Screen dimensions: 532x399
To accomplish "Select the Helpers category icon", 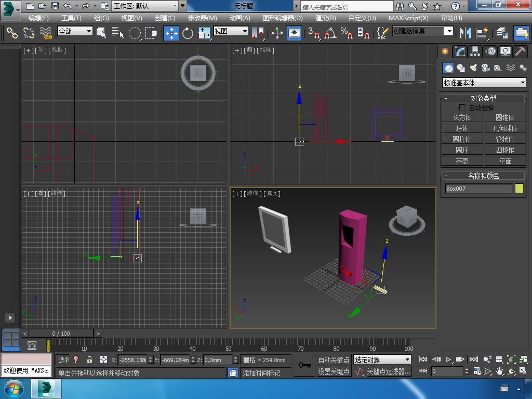I will [x=498, y=68].
